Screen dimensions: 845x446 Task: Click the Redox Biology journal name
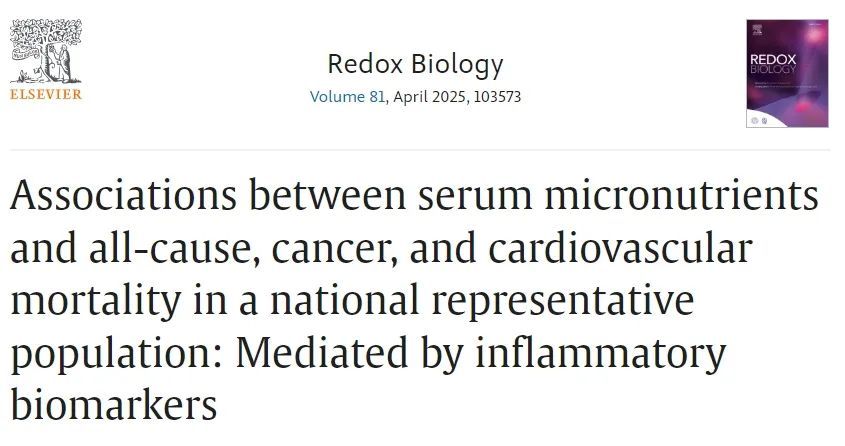pyautogui.click(x=415, y=65)
